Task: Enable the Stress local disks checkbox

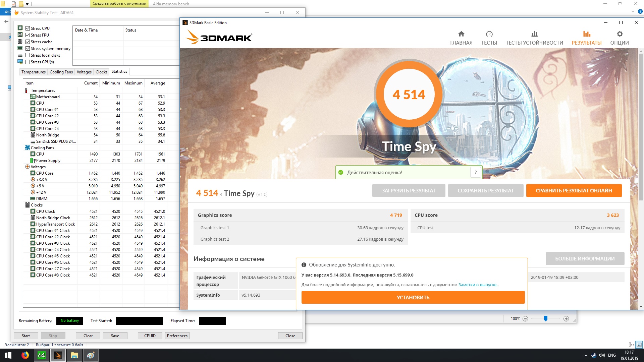Action: (x=28, y=55)
